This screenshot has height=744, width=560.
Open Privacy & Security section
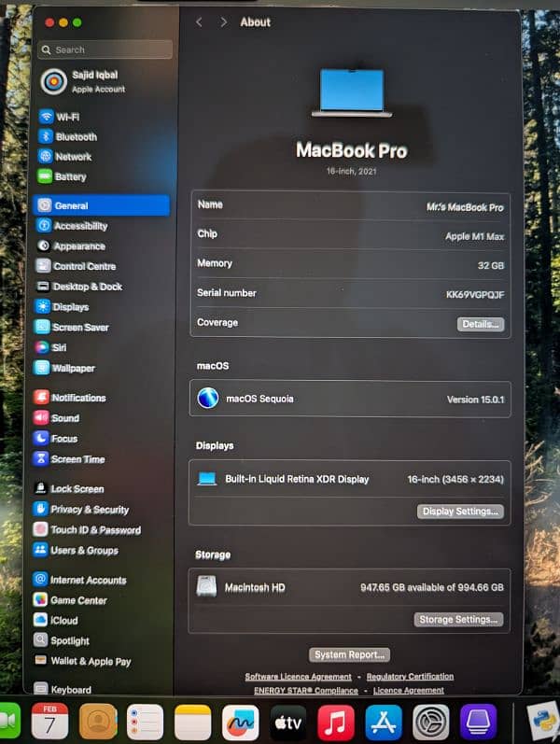[x=89, y=510]
